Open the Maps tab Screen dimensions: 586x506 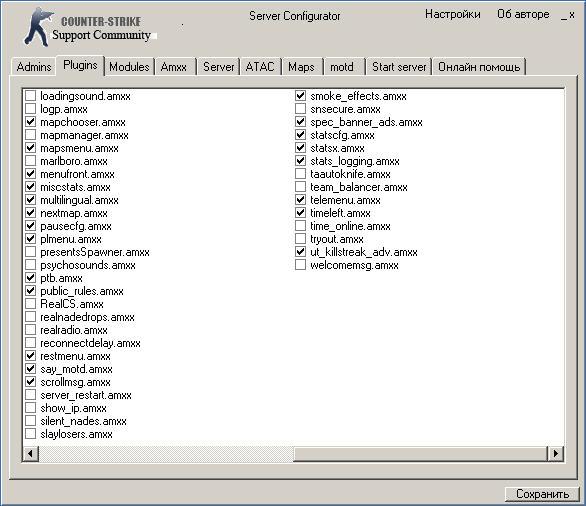[x=301, y=67]
